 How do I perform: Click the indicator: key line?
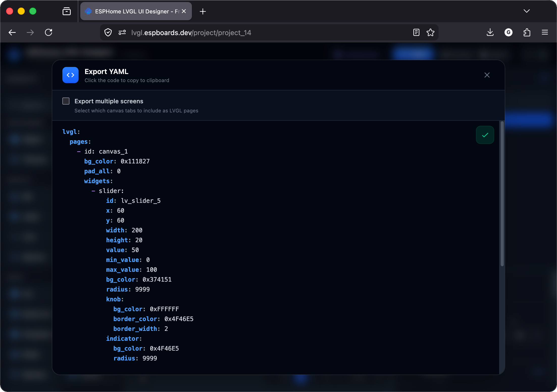point(124,338)
